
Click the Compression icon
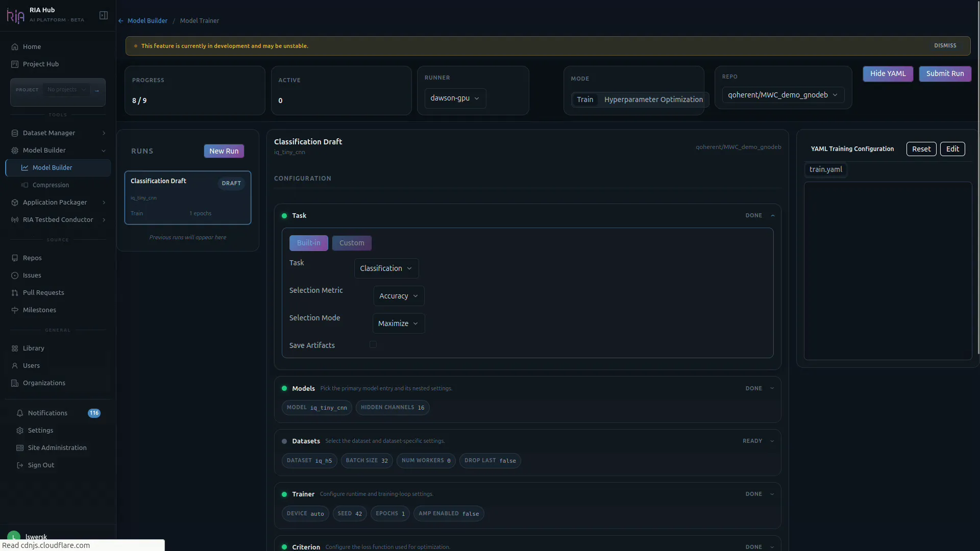click(x=24, y=185)
